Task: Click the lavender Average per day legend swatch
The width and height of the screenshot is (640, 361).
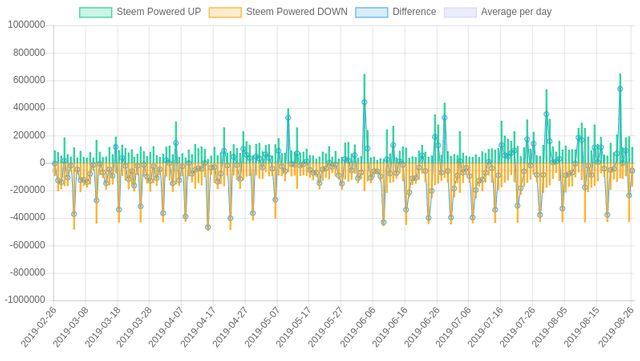Action: [460, 12]
